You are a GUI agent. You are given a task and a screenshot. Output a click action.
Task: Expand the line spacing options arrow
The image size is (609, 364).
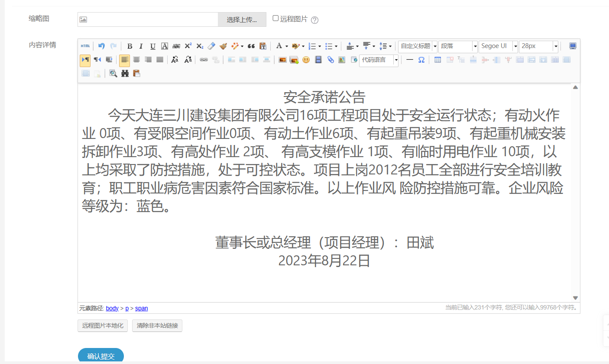390,46
